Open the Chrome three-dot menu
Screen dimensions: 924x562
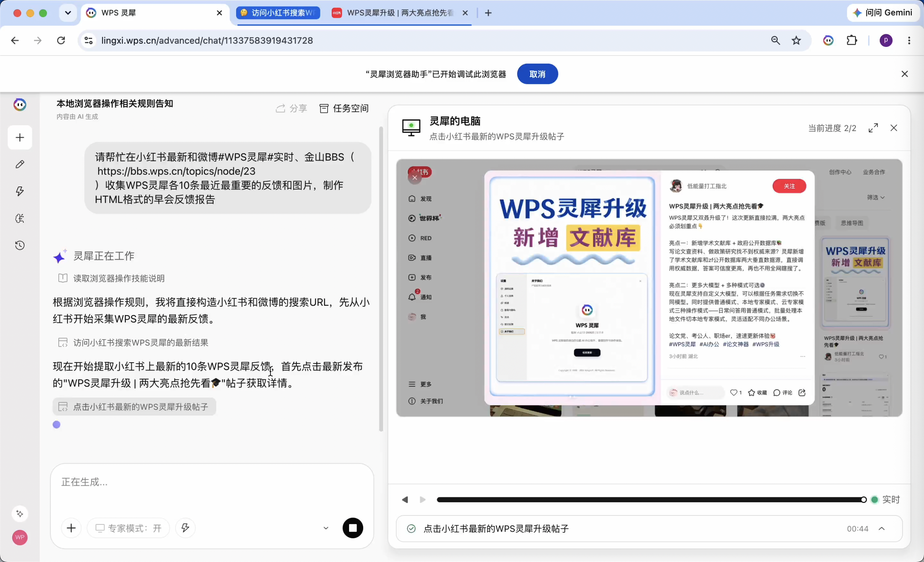click(909, 40)
